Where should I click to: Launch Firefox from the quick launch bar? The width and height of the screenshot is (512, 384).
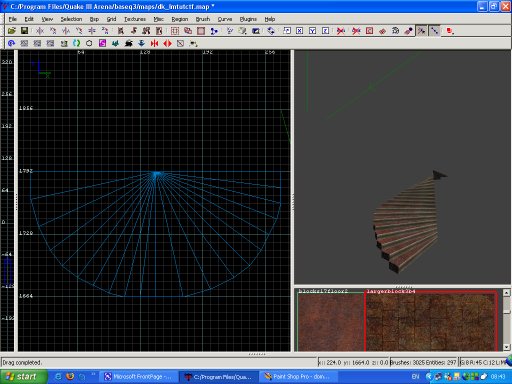click(70, 377)
